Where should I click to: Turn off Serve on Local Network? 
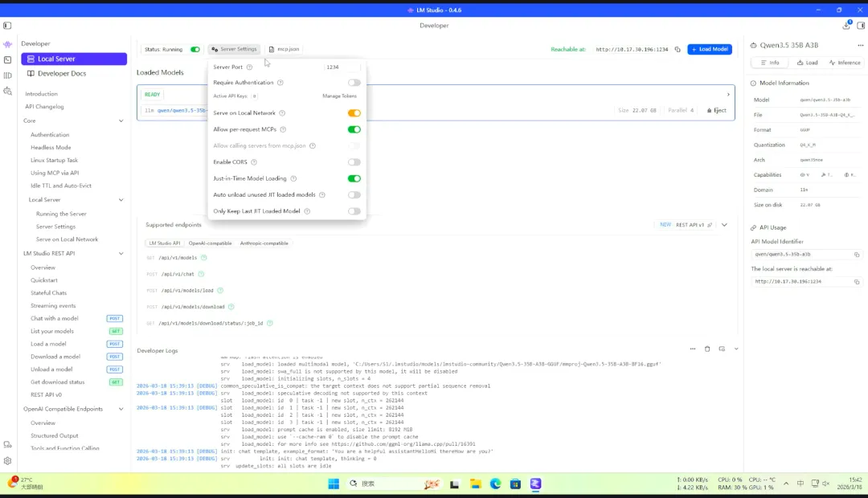pyautogui.click(x=354, y=113)
